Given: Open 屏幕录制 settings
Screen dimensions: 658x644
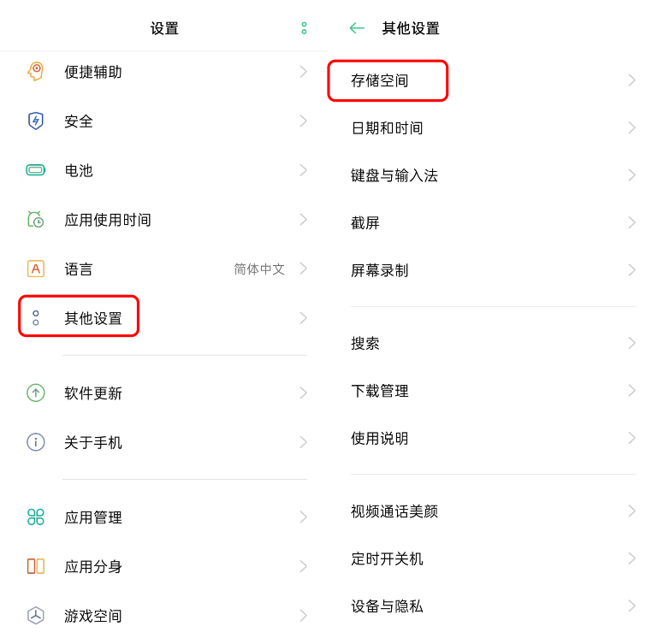Looking at the screenshot, I should [x=380, y=270].
